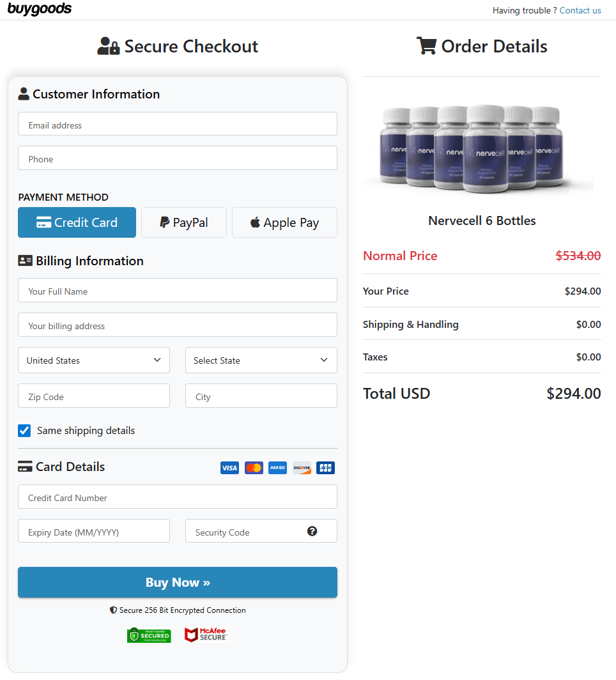The image size is (616, 680).
Task: Click the Trust Guard Secured badge
Action: pyautogui.click(x=149, y=635)
